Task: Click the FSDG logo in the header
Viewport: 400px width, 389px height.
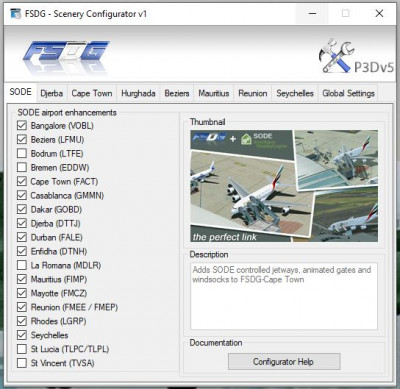Action: [66, 56]
